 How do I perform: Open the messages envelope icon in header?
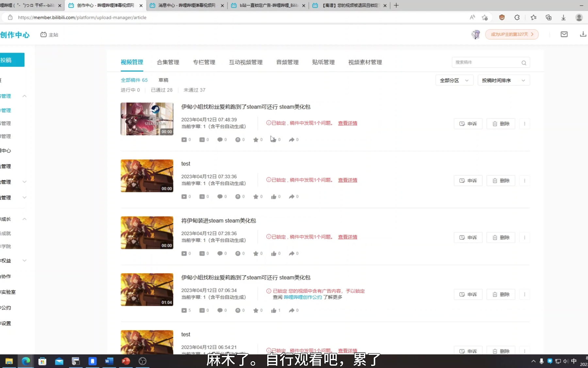[564, 34]
